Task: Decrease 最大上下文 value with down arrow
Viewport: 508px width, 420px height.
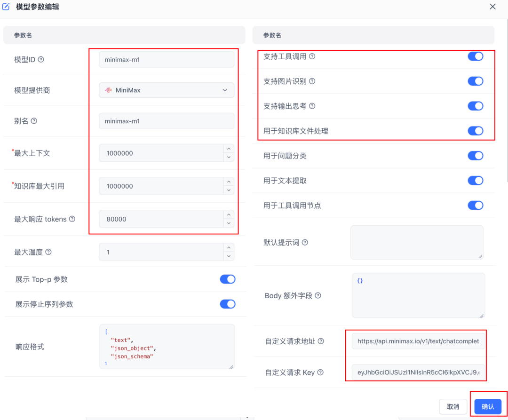Action: (x=229, y=158)
